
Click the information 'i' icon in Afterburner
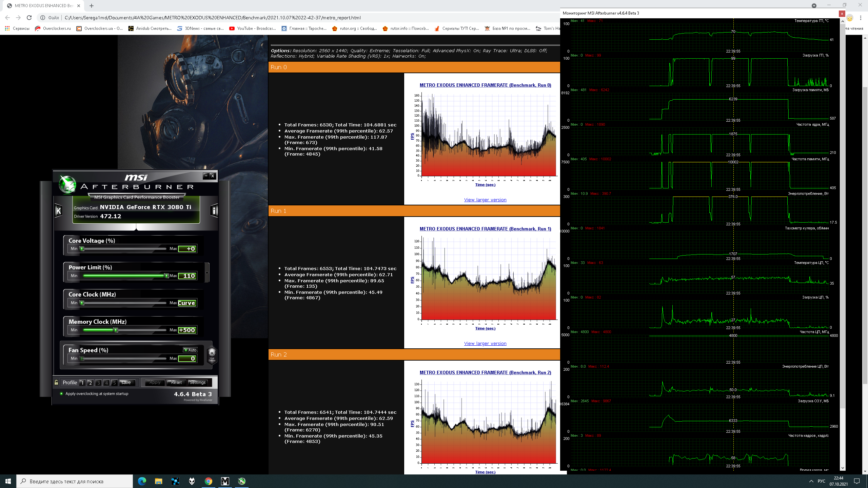(x=214, y=211)
